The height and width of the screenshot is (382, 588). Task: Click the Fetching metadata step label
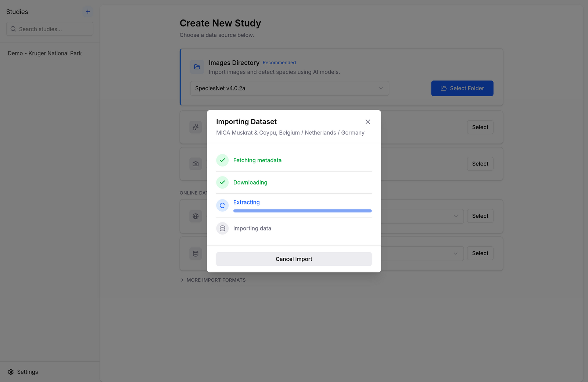tap(257, 160)
